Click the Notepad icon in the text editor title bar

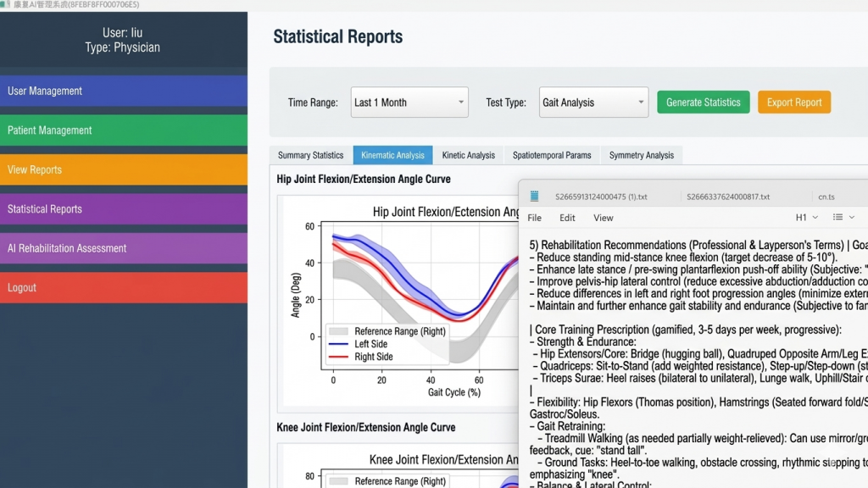534,196
